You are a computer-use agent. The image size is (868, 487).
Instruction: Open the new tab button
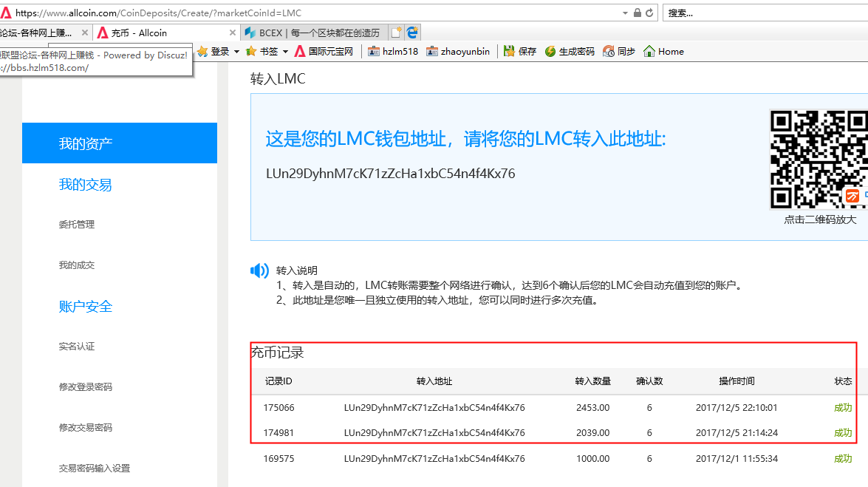point(397,33)
